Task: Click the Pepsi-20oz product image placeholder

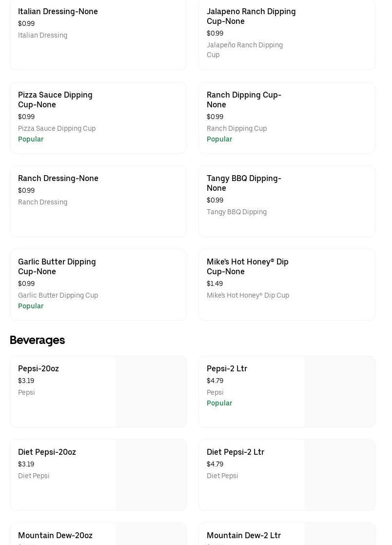Action: click(151, 392)
